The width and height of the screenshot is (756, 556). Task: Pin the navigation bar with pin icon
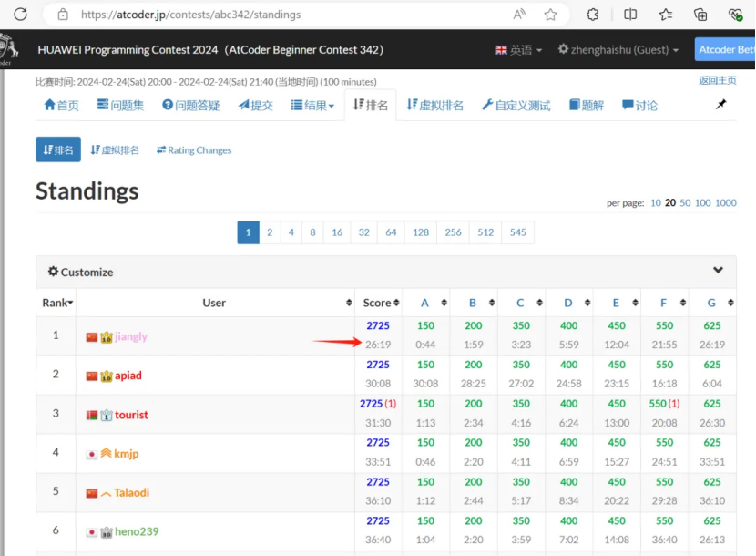[x=720, y=103]
